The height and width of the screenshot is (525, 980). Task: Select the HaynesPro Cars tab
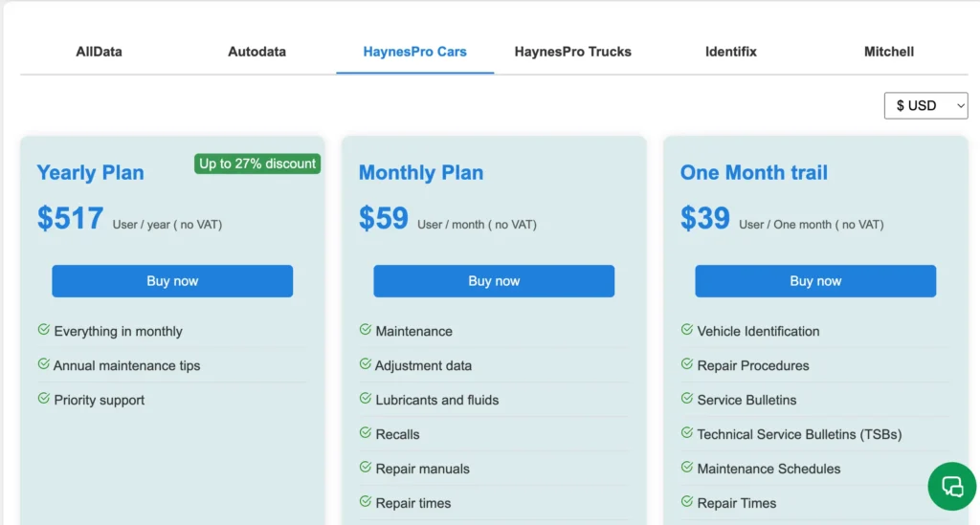point(415,52)
